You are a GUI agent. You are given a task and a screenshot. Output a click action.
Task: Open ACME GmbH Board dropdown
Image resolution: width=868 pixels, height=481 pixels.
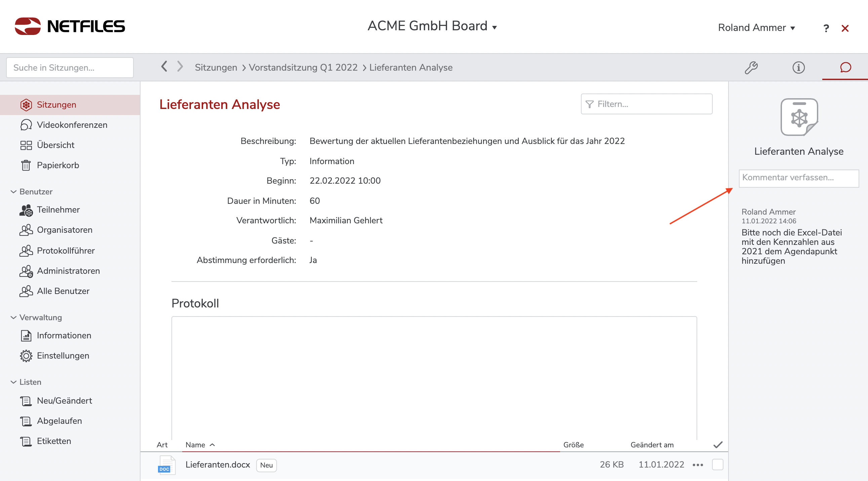pos(432,26)
